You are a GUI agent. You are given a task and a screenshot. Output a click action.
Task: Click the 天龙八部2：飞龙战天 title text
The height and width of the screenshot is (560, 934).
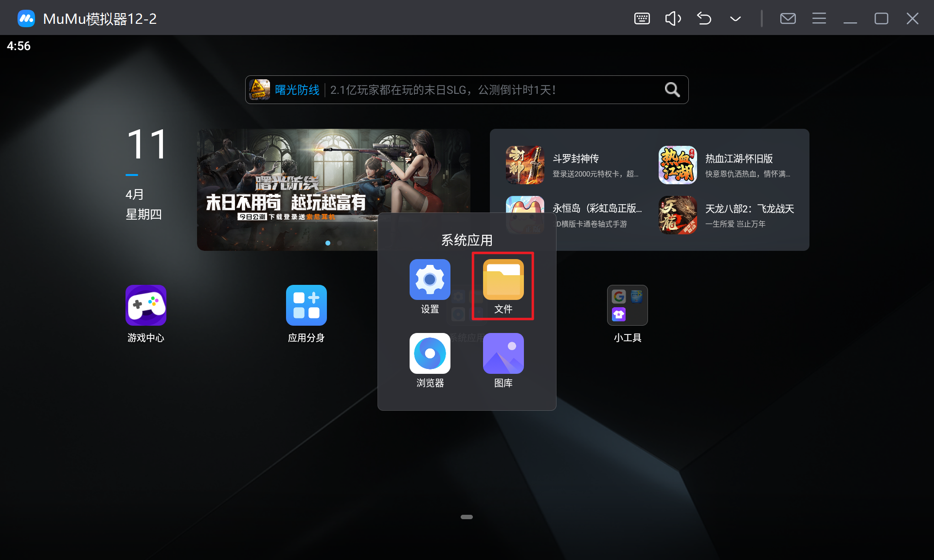(x=750, y=209)
